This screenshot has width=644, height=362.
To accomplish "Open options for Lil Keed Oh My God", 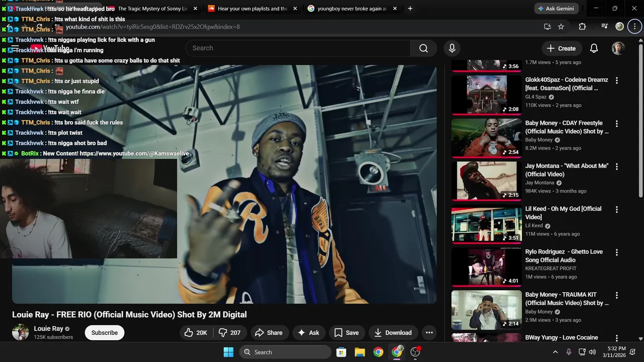I will [x=617, y=210].
